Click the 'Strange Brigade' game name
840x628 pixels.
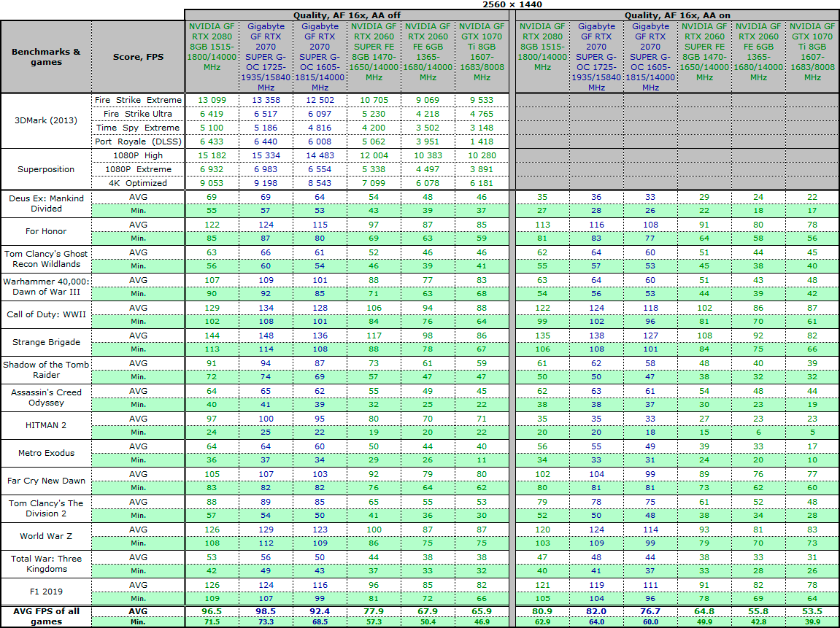tap(46, 342)
